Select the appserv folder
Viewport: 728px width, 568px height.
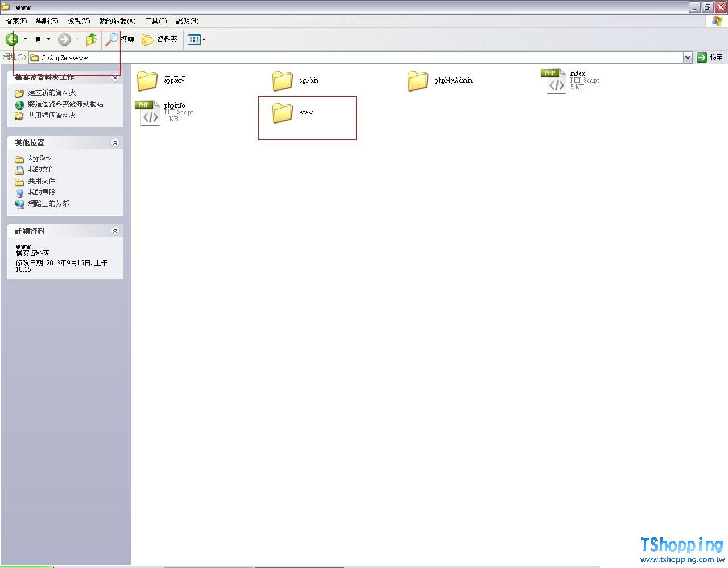(x=147, y=81)
